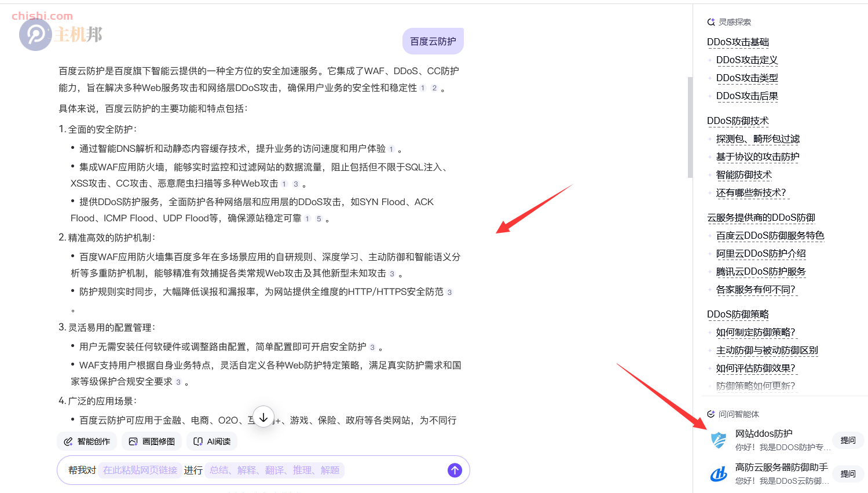The height and width of the screenshot is (493, 868).
Task: Select 智能防御技术 suggestion
Action: click(744, 174)
